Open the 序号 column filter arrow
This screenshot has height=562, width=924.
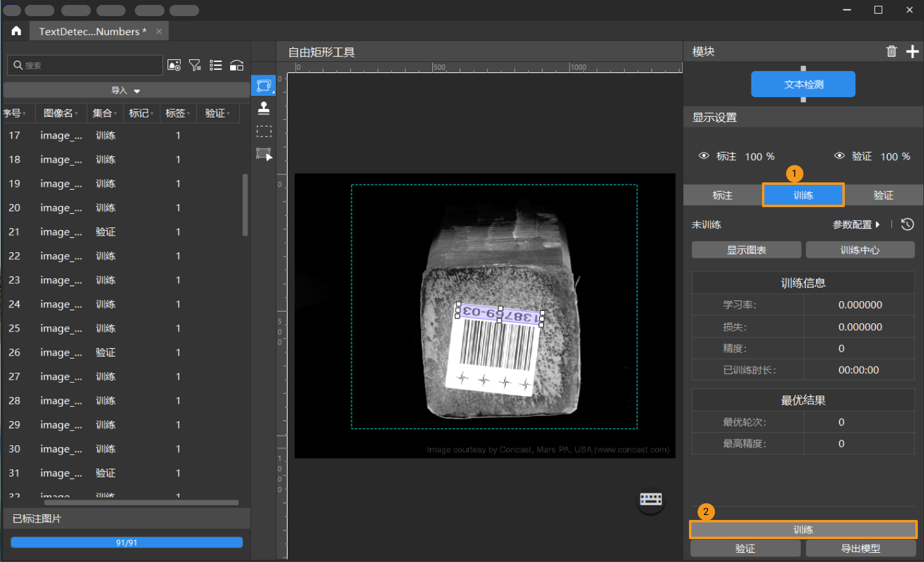coord(24,114)
